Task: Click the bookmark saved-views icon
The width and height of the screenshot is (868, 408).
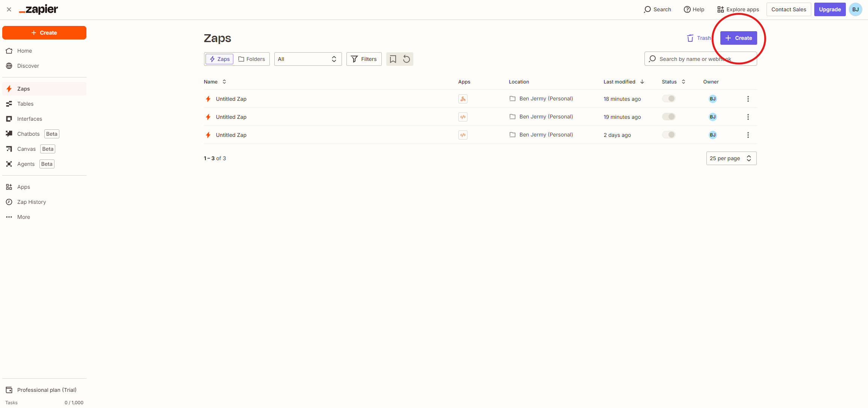Action: point(393,59)
